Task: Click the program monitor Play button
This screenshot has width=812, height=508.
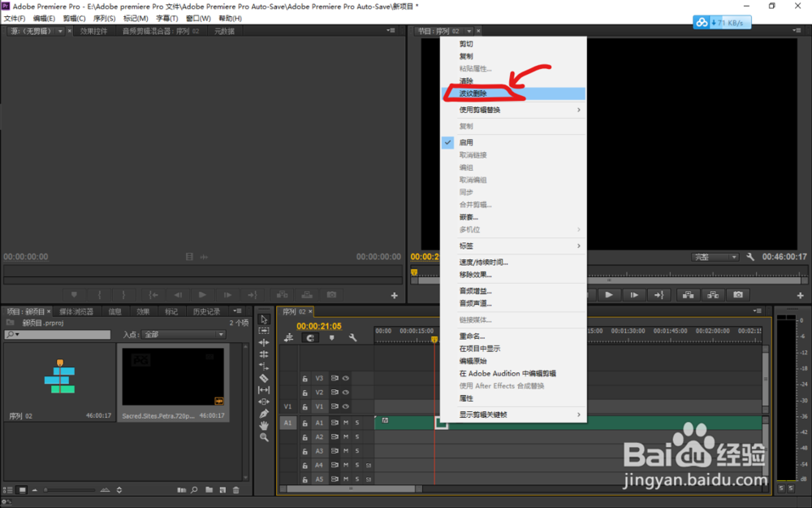Action: [x=608, y=295]
